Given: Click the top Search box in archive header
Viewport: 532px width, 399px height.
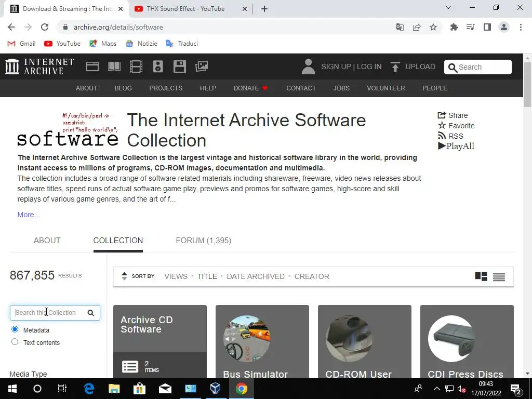Looking at the screenshot, I should click(478, 67).
